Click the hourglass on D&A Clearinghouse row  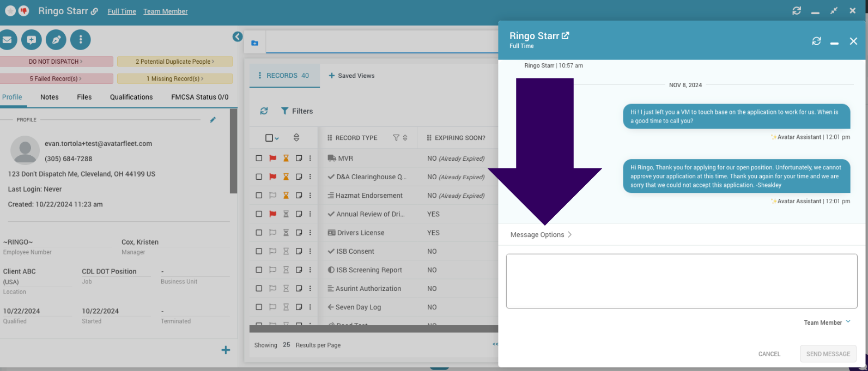click(286, 177)
